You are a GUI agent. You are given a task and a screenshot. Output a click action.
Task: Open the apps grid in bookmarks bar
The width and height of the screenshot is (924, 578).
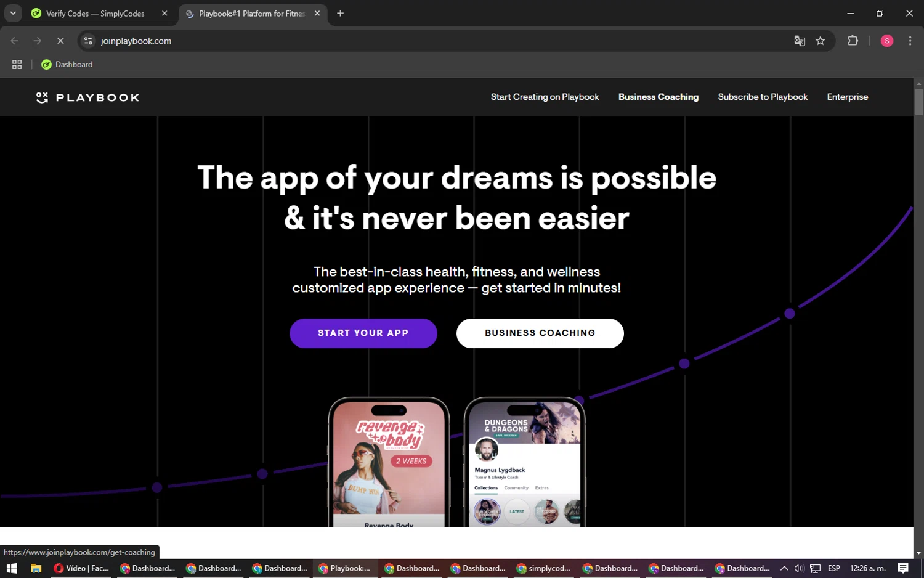tap(17, 64)
